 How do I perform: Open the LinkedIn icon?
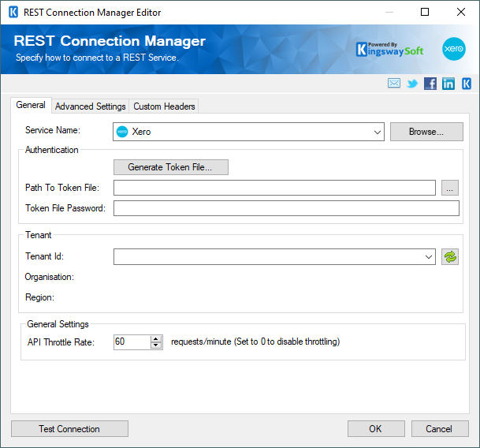pos(448,84)
